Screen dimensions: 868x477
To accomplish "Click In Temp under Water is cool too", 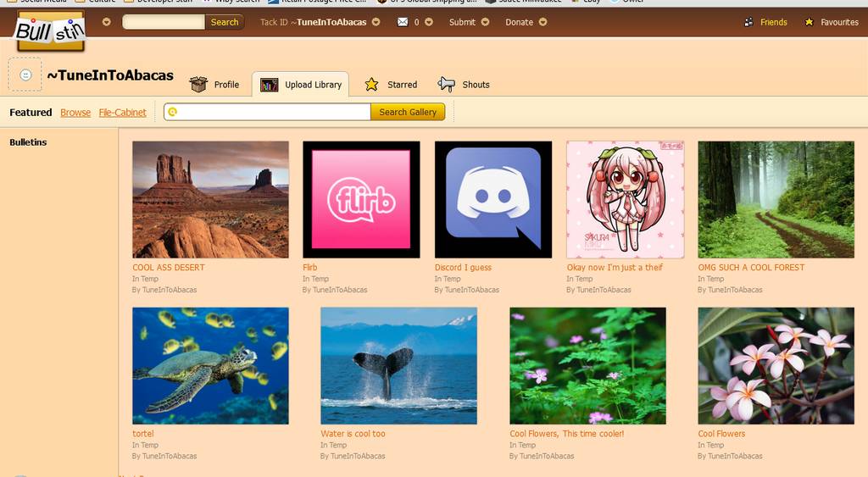I will pyautogui.click(x=333, y=445).
